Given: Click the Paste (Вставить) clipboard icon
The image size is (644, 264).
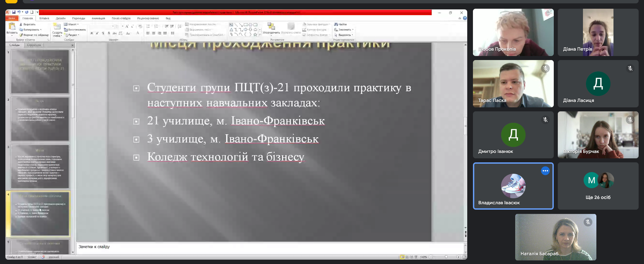Looking at the screenshot, I should click(x=12, y=27).
